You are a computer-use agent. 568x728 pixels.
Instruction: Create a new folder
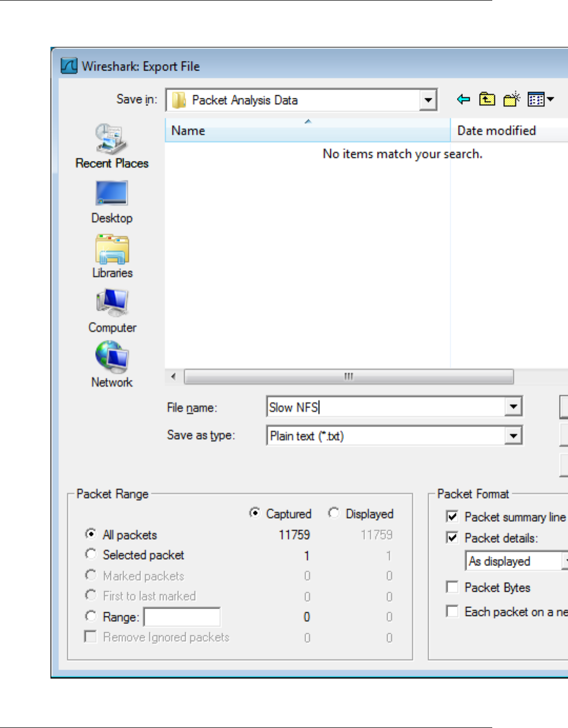(x=512, y=99)
